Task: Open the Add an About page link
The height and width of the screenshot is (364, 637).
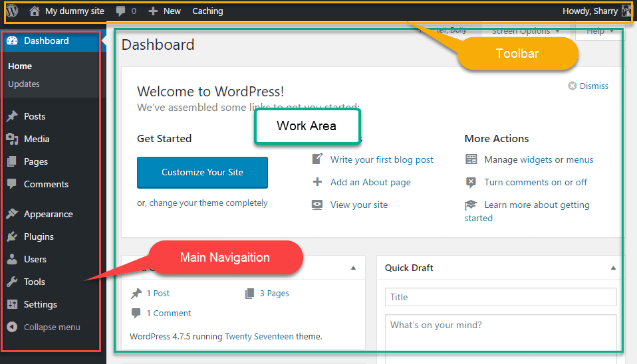Action: pos(370,182)
